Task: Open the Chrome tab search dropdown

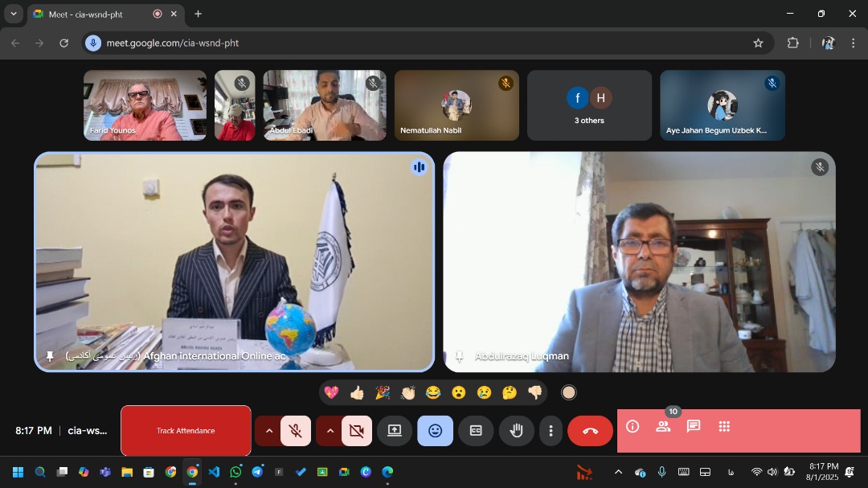Action: (x=14, y=14)
